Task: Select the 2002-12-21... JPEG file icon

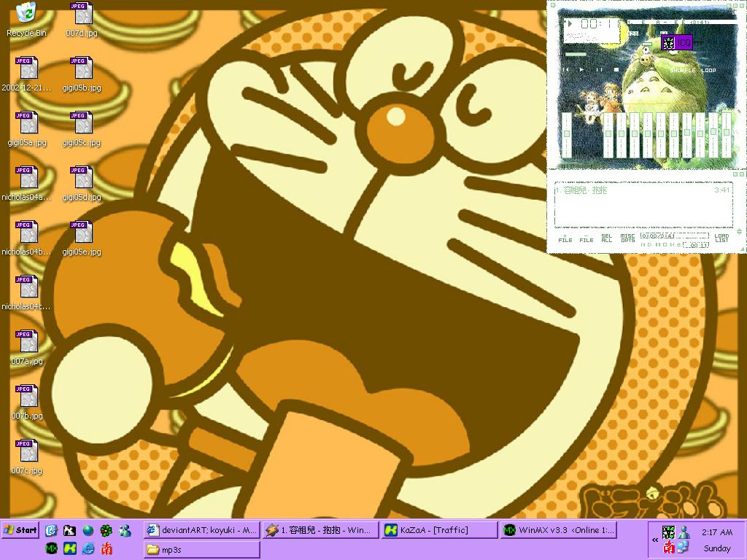Action: click(x=26, y=74)
